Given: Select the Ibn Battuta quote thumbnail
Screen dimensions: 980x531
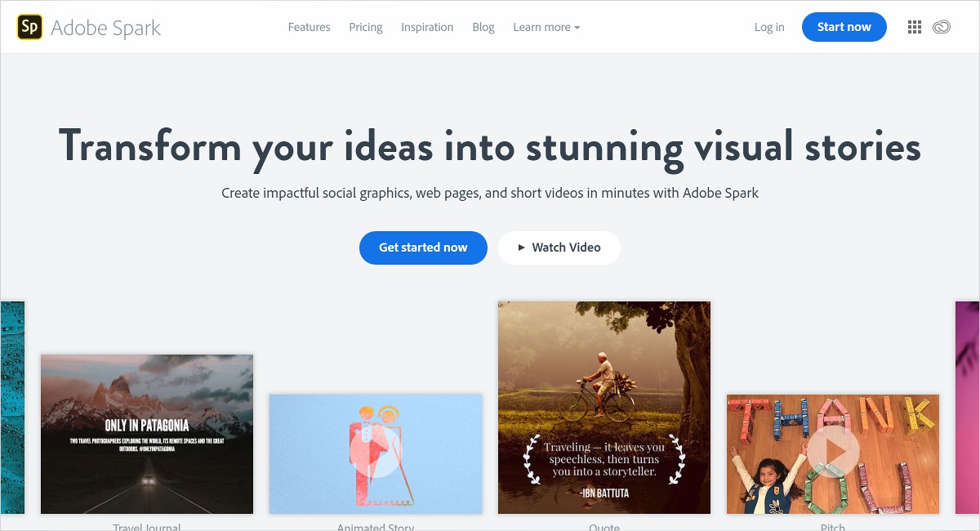Looking at the screenshot, I should click(604, 407).
